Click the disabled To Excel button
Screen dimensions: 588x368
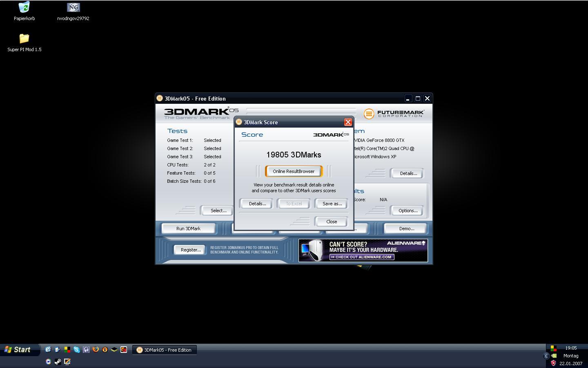(x=294, y=204)
